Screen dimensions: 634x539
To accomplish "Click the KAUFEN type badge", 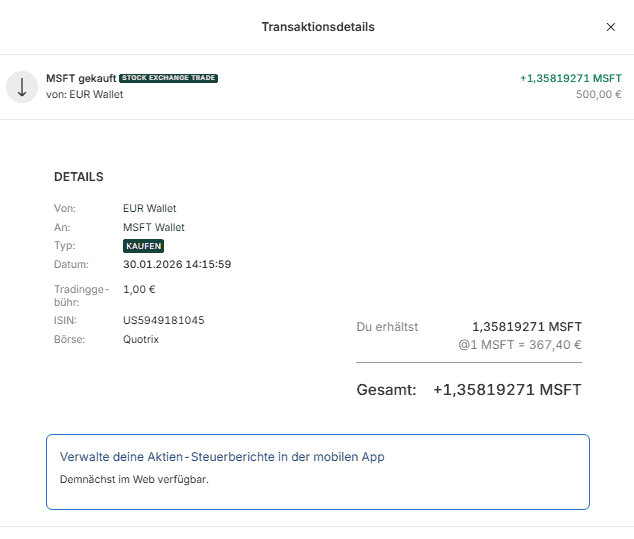I will click(x=144, y=246).
